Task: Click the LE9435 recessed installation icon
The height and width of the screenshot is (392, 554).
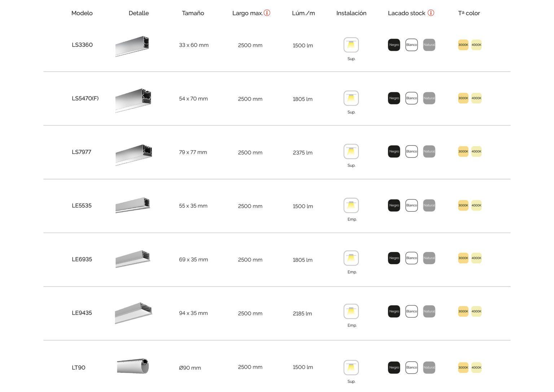Action: [x=351, y=312]
